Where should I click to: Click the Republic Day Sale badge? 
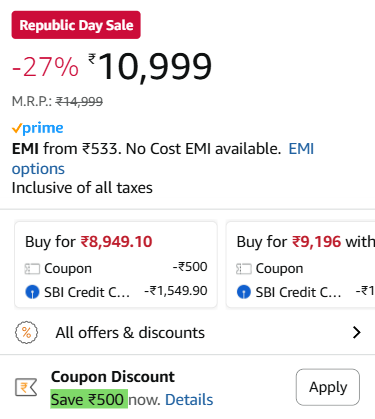coord(76,25)
